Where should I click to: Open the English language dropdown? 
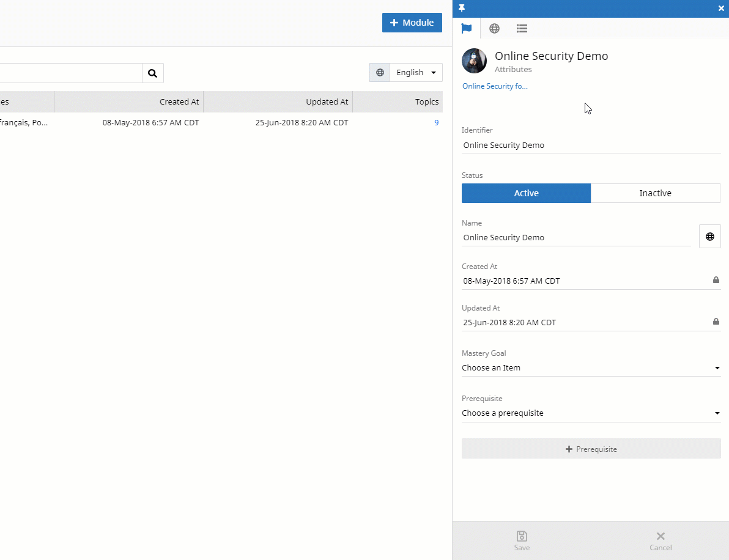click(x=416, y=73)
